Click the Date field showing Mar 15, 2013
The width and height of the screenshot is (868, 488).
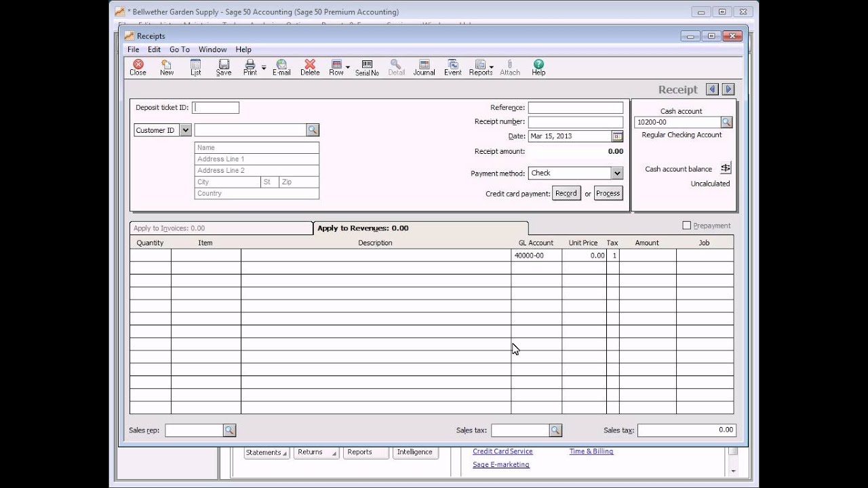570,136
